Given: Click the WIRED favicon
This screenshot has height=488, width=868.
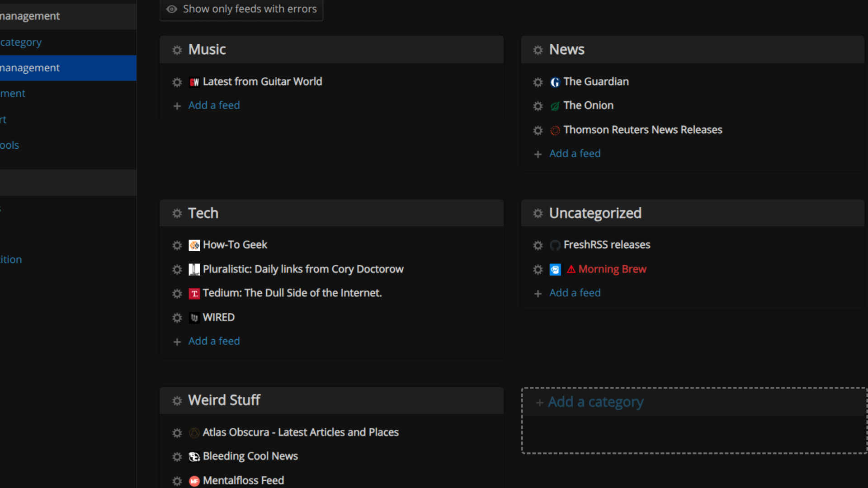Looking at the screenshot, I should click(x=194, y=318).
